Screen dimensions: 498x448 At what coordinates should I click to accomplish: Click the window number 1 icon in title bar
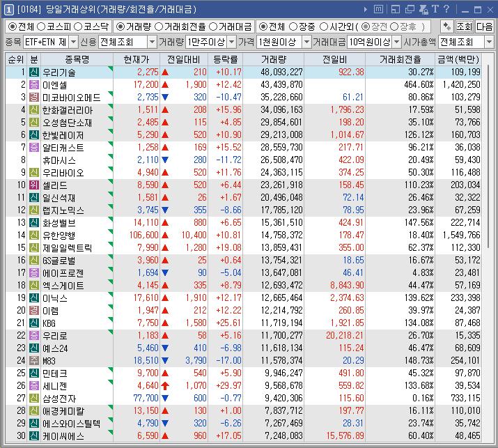pyautogui.click(x=9, y=10)
